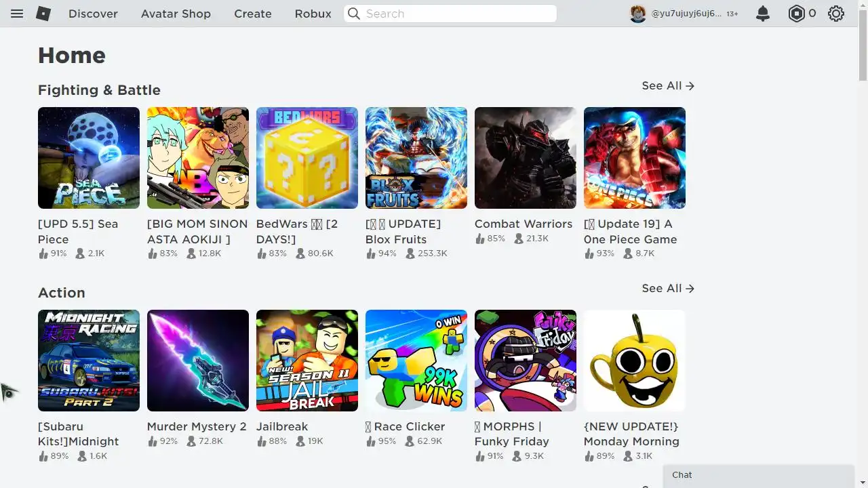Open the Jailbreak Season 11 thumbnail
This screenshot has height=488, width=868.
307,361
